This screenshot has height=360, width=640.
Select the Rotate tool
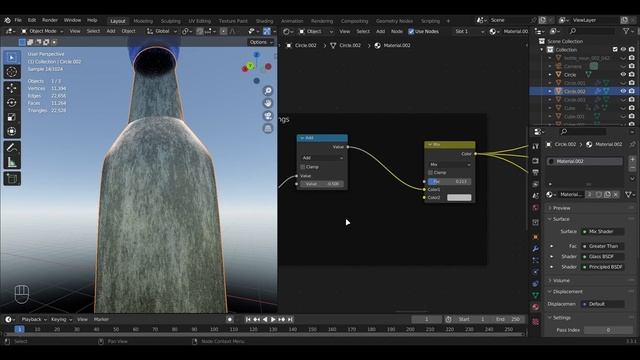click(x=11, y=102)
